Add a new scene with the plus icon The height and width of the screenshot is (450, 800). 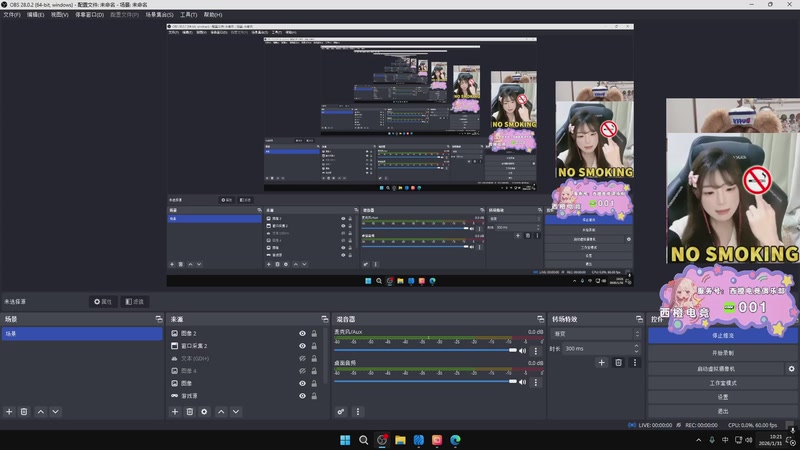tap(9, 412)
